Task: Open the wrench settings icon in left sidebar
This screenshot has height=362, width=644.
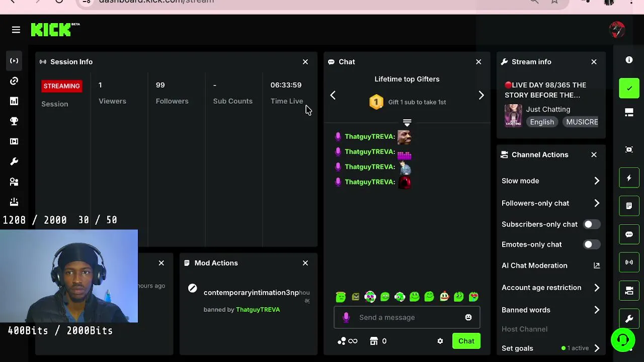Action: tap(14, 161)
